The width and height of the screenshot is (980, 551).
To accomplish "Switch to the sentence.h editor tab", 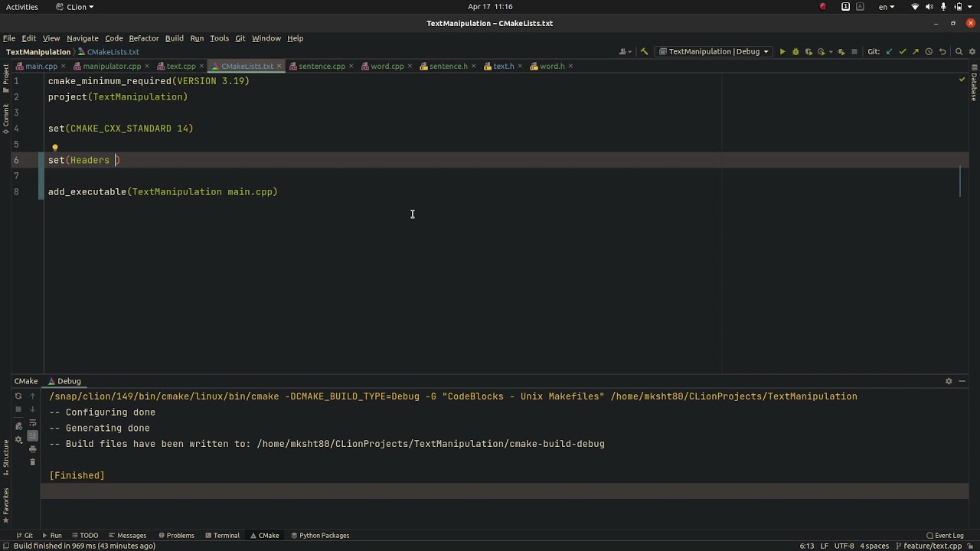I will tap(448, 67).
